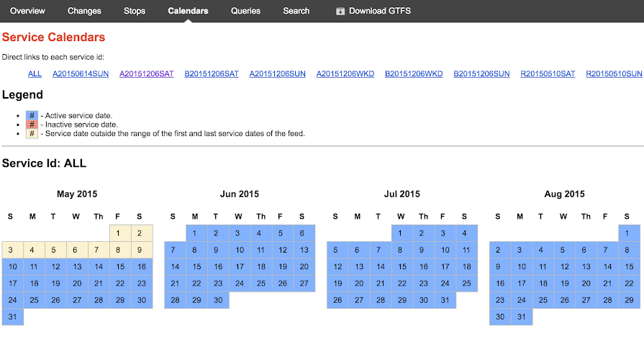Click the Service Calendars heading
This screenshot has width=644, height=344.
pyautogui.click(x=54, y=37)
